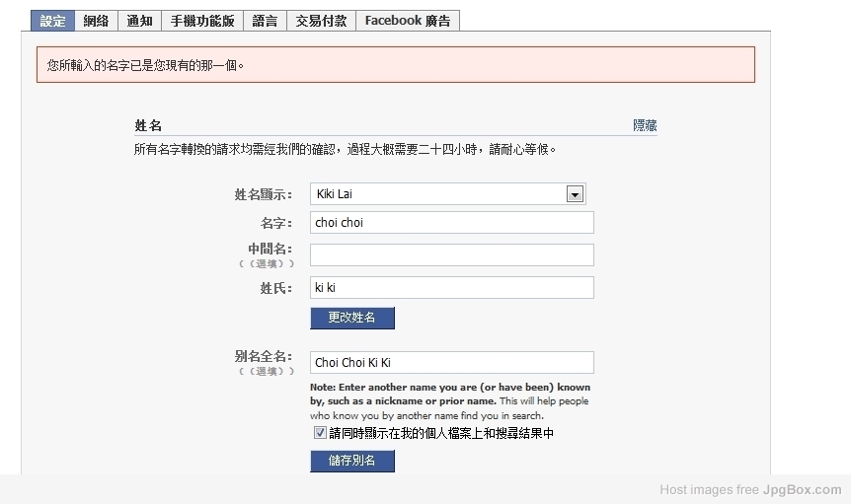Open the 通知 tab
This screenshot has width=851, height=504.
[x=139, y=21]
